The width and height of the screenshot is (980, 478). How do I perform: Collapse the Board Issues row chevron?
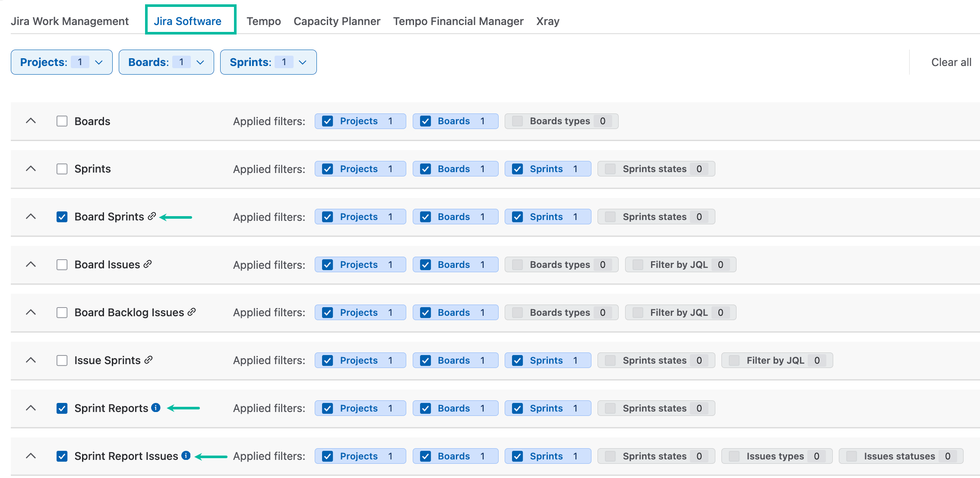[x=31, y=264]
